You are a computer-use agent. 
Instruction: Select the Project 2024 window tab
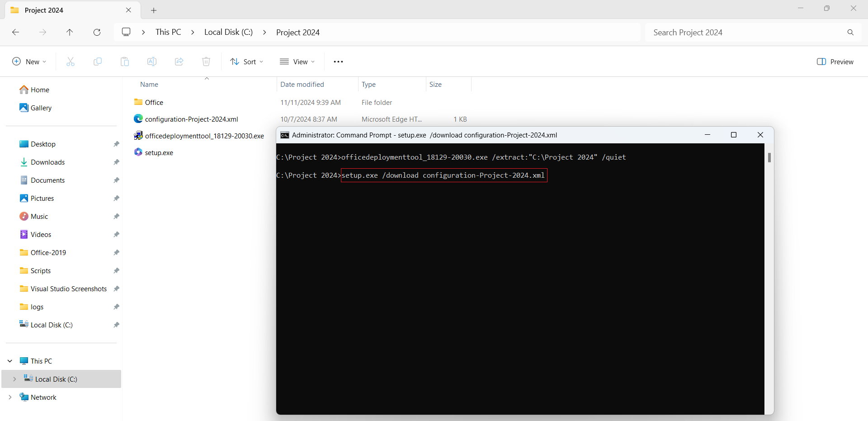72,10
